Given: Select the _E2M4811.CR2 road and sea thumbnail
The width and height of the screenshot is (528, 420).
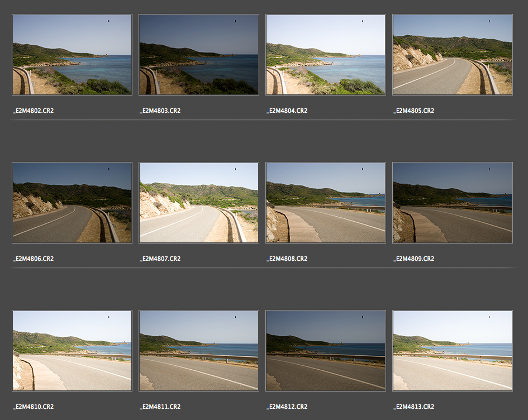Looking at the screenshot, I should pyautogui.click(x=199, y=350).
